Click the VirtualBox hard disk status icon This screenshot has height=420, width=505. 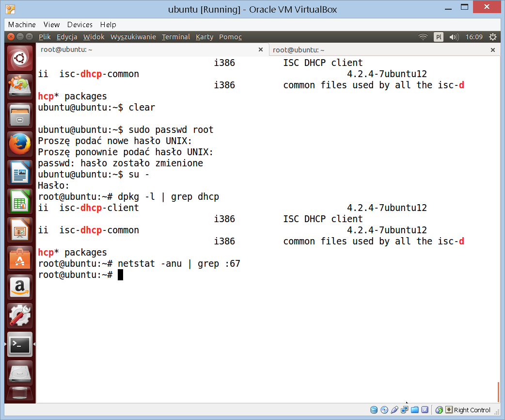(x=374, y=410)
